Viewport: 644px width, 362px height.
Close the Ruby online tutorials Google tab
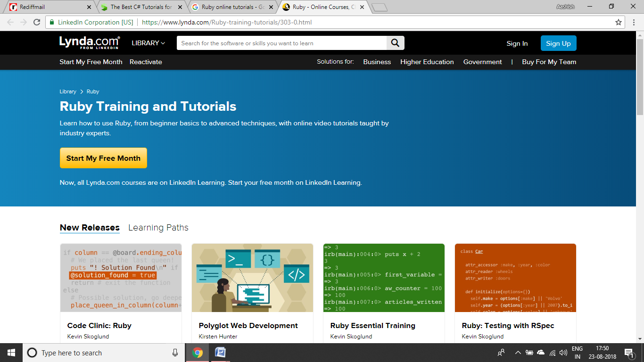271,7
